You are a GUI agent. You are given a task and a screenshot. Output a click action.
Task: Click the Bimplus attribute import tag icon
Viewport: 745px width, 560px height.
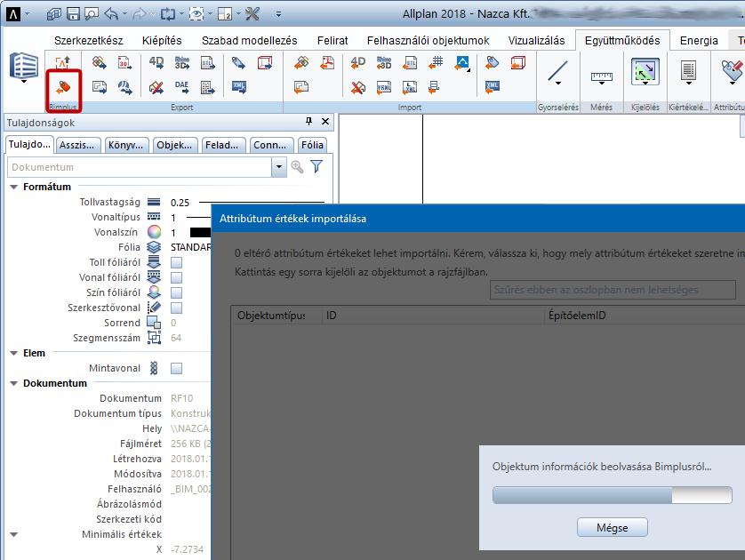(63, 87)
